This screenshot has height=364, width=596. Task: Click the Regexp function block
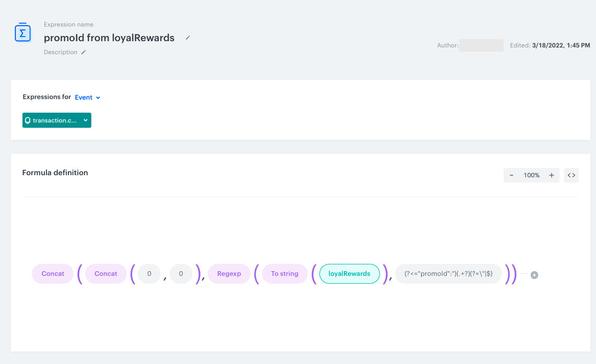(229, 273)
